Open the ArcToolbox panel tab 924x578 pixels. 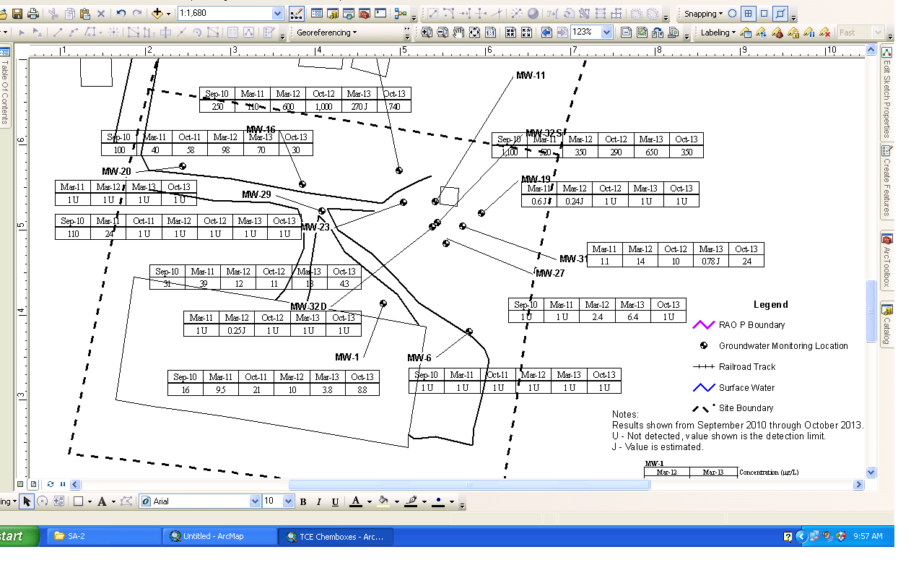[886, 259]
